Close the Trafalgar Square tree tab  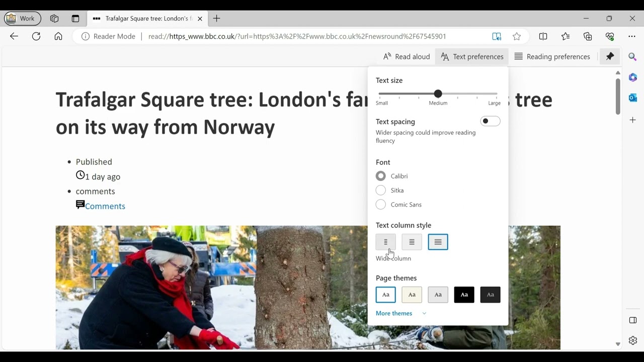200,19
